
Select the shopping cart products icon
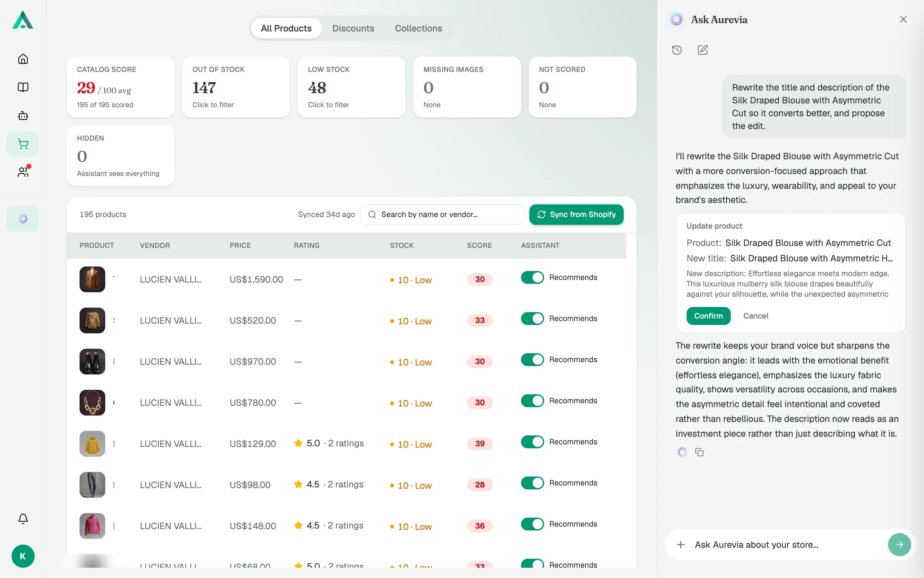coord(23,144)
